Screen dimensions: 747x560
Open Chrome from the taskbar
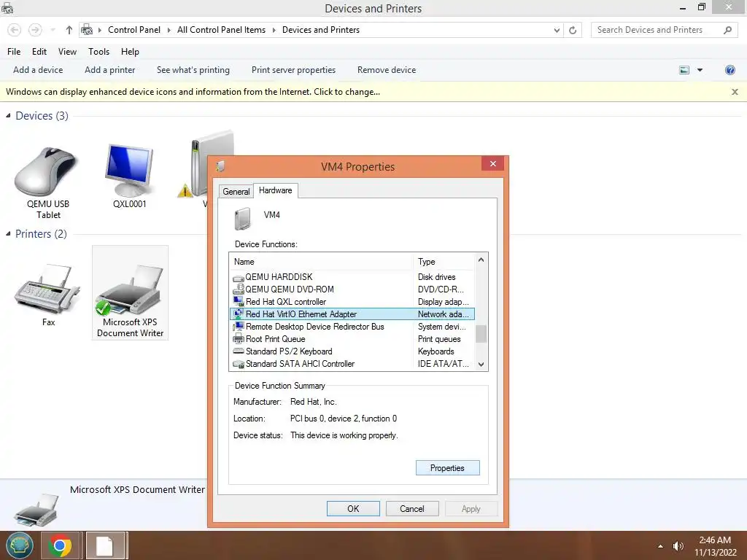(x=60, y=545)
